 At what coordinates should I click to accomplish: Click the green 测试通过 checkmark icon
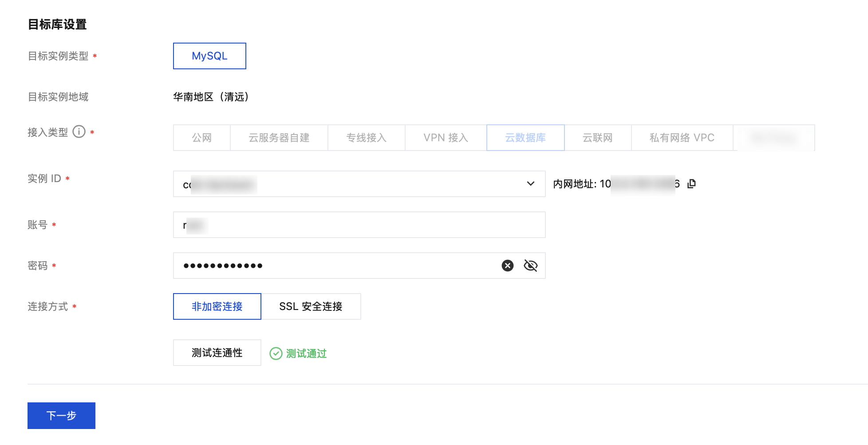click(276, 354)
